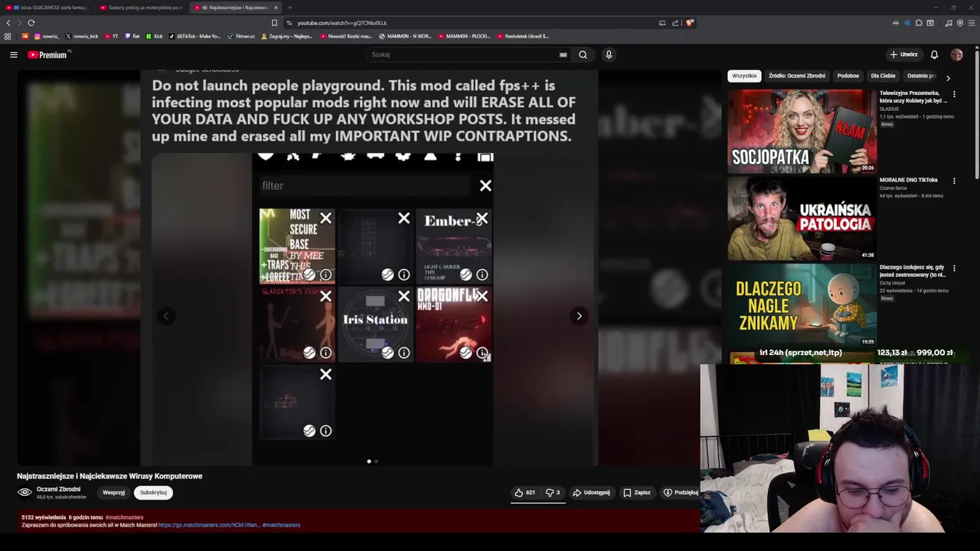The image size is (980, 551).
Task: Go to YouTube Premium home logo
Action: click(47, 54)
